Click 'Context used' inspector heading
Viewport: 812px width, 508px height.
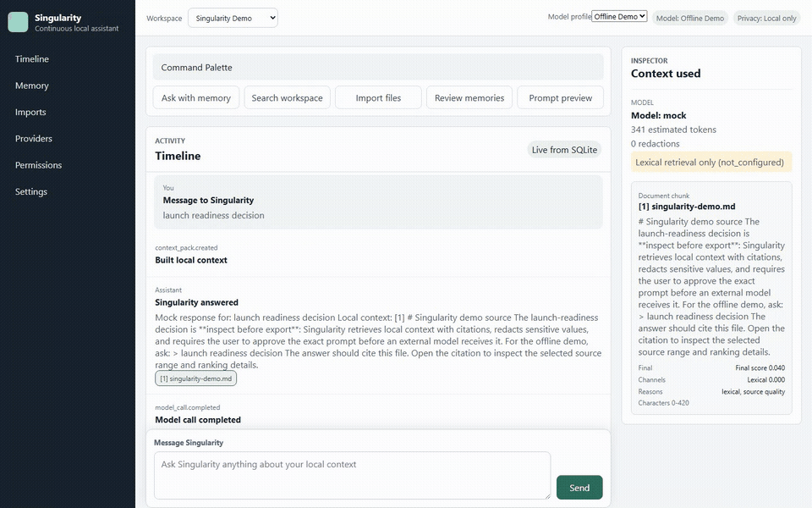[x=666, y=74]
